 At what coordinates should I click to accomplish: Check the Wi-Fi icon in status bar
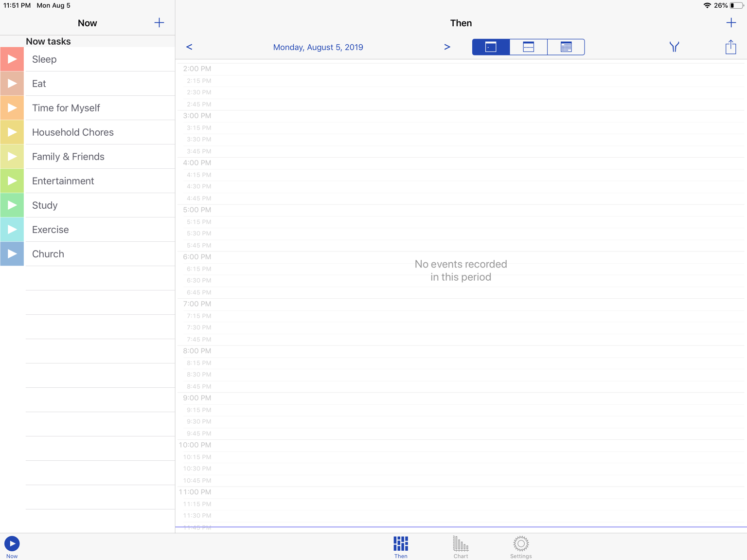point(707,5)
